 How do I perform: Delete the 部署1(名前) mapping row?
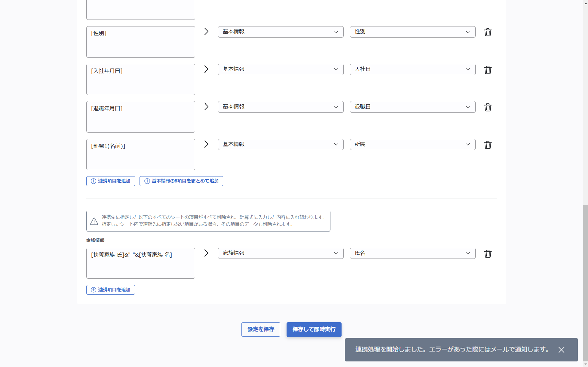[x=488, y=145]
